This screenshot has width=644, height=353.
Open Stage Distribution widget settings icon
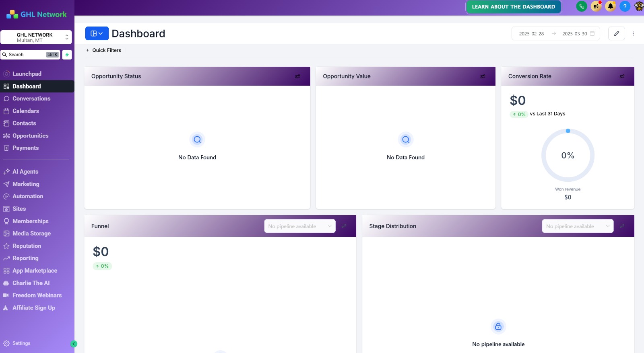coord(622,226)
